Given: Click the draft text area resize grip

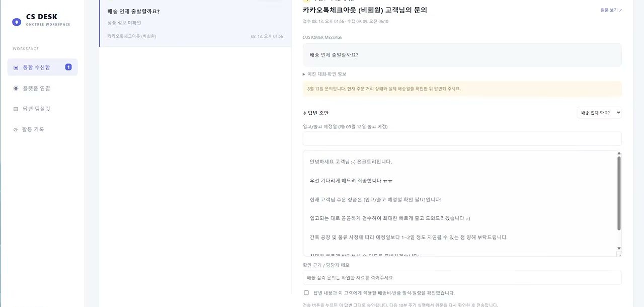Looking at the screenshot, I should [619, 254].
